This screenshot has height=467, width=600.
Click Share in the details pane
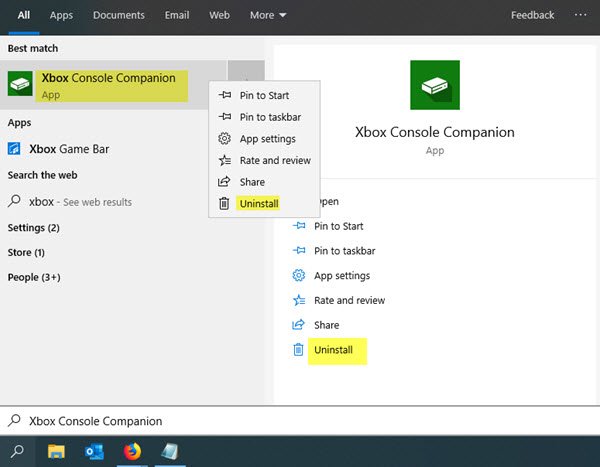[x=326, y=325]
